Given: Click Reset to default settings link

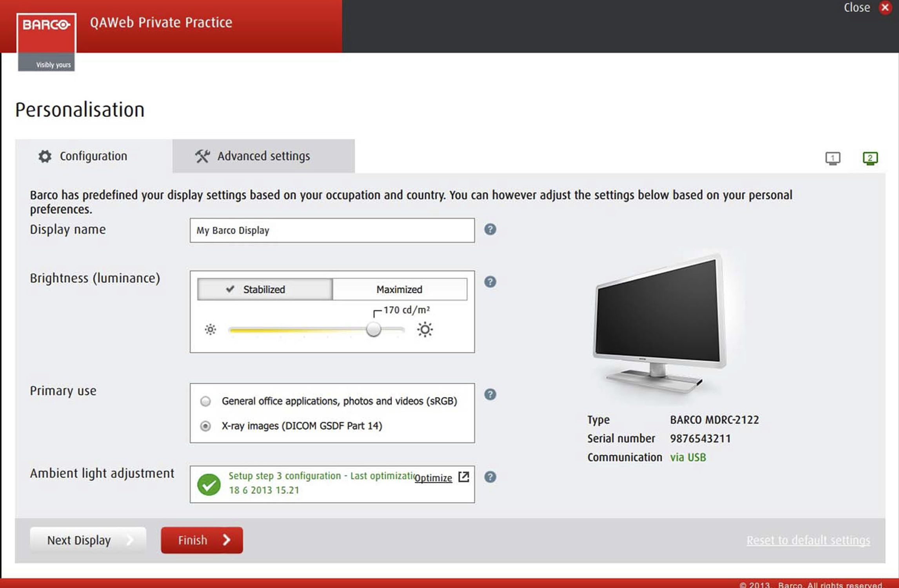Looking at the screenshot, I should [808, 540].
